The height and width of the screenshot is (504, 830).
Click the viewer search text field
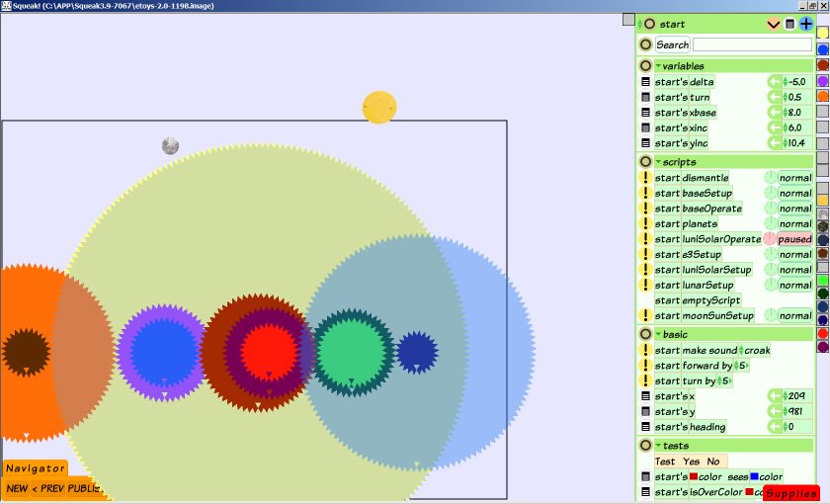pyautogui.click(x=752, y=45)
